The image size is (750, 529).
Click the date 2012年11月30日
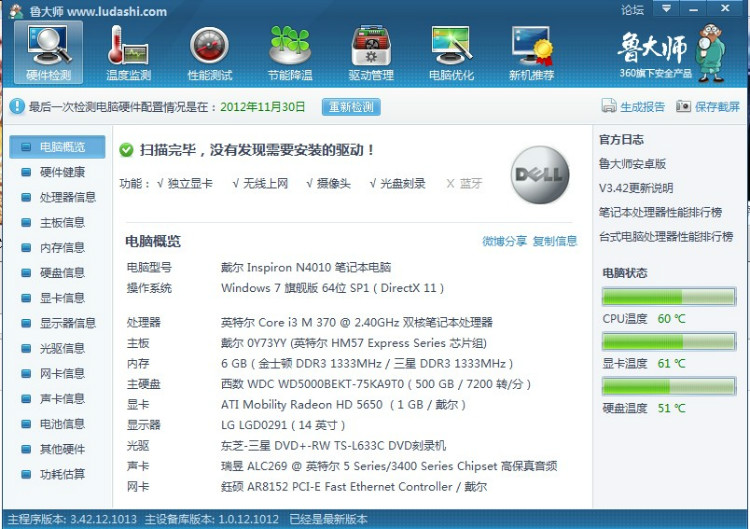[x=263, y=107]
